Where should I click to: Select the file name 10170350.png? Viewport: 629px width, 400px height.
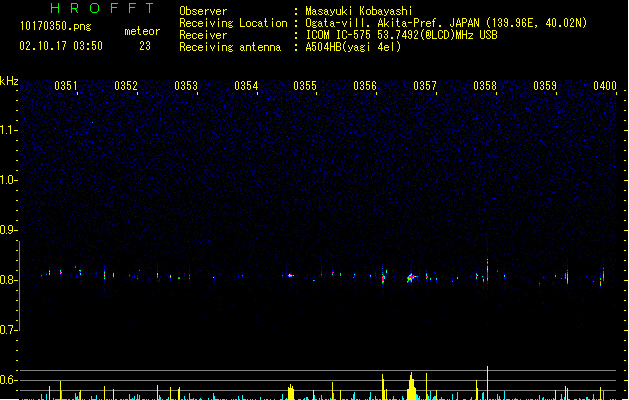click(55, 26)
